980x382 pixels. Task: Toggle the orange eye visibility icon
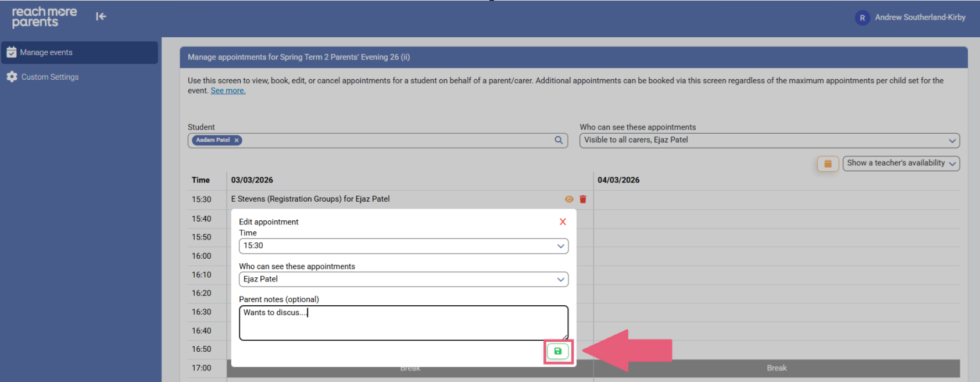[x=569, y=199]
